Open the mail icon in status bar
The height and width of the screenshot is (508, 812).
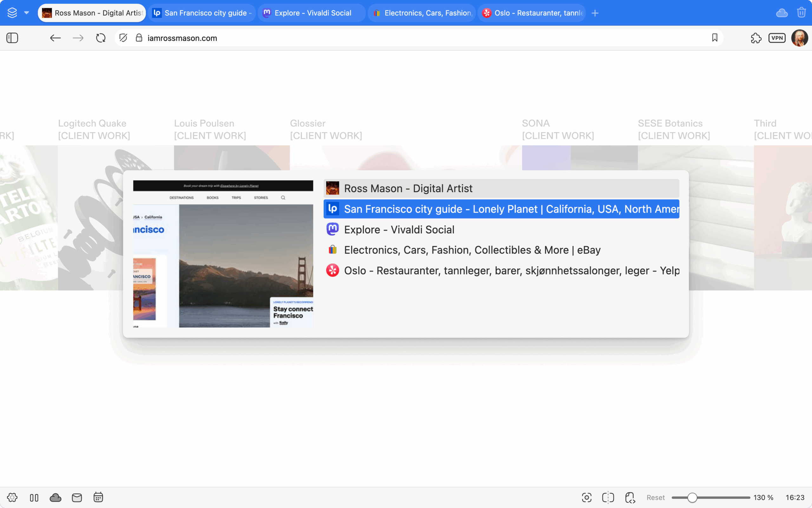[x=77, y=498]
